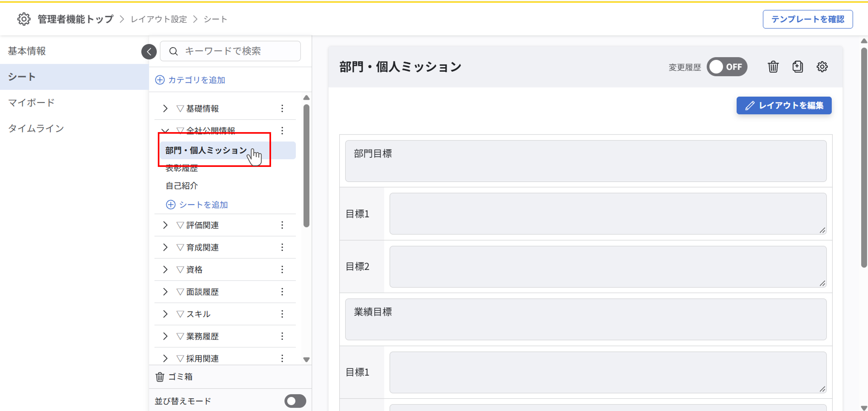
Task: Click カテゴリを追加 link
Action: tap(190, 80)
